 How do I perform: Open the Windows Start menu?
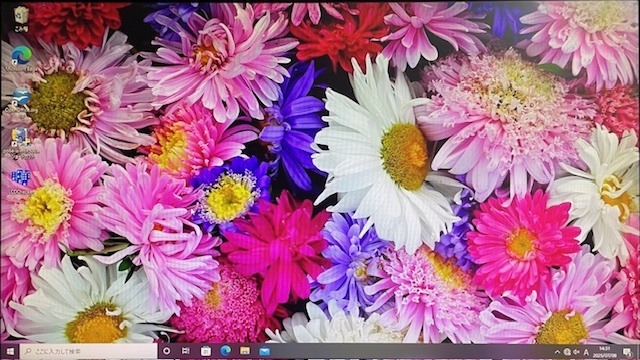(x=10, y=351)
